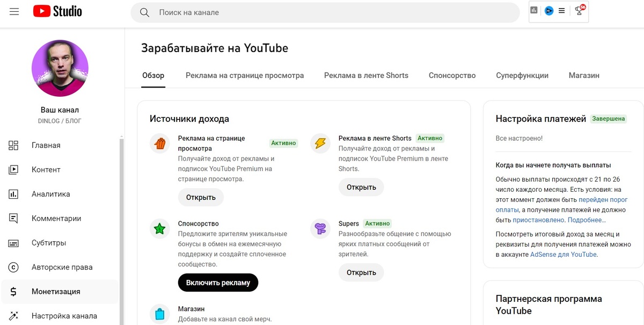The height and width of the screenshot is (325, 644).
Task: Click the green Спонсорство star icon
Action: [159, 229]
